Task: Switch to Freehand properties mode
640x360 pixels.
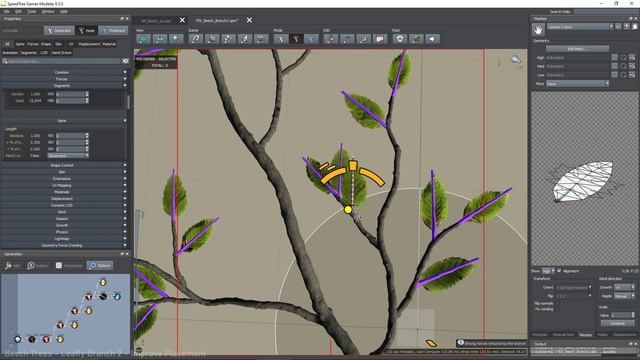Action: coord(113,31)
